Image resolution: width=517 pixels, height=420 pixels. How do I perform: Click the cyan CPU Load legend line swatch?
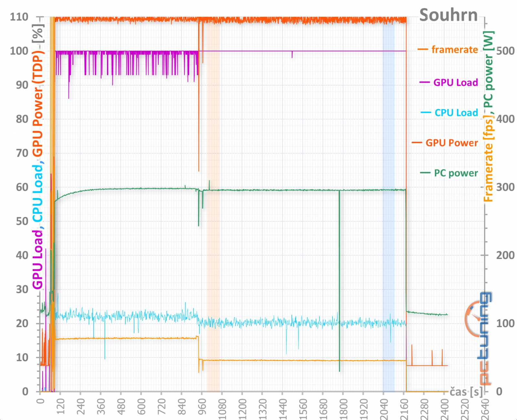(426, 112)
